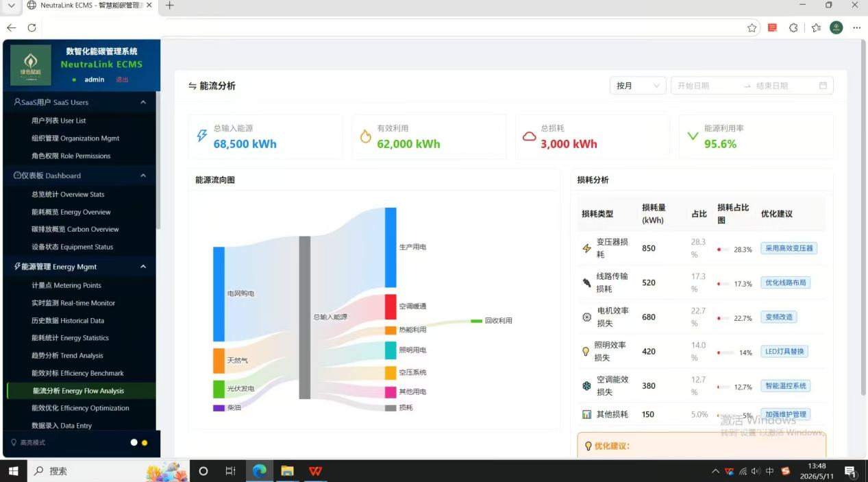This screenshot has width=868, height=482.
Task: Open the Edge browser in taskbar
Action: [x=260, y=471]
